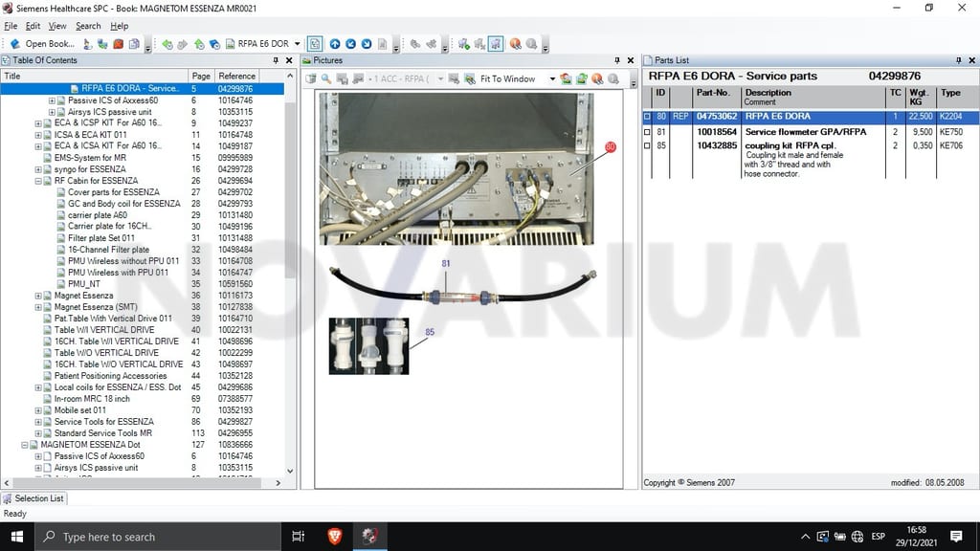Pin the Pictures panel
The width and height of the screenshot is (980, 551).
(617, 60)
